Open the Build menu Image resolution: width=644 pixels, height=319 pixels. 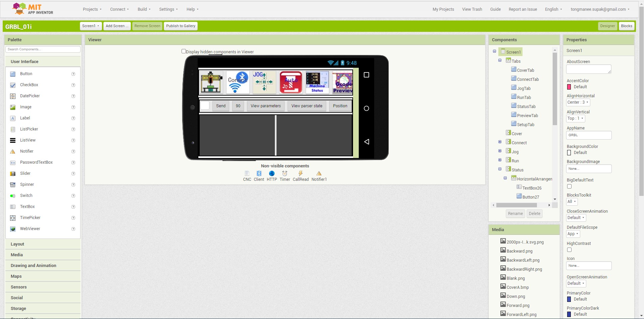click(x=144, y=9)
